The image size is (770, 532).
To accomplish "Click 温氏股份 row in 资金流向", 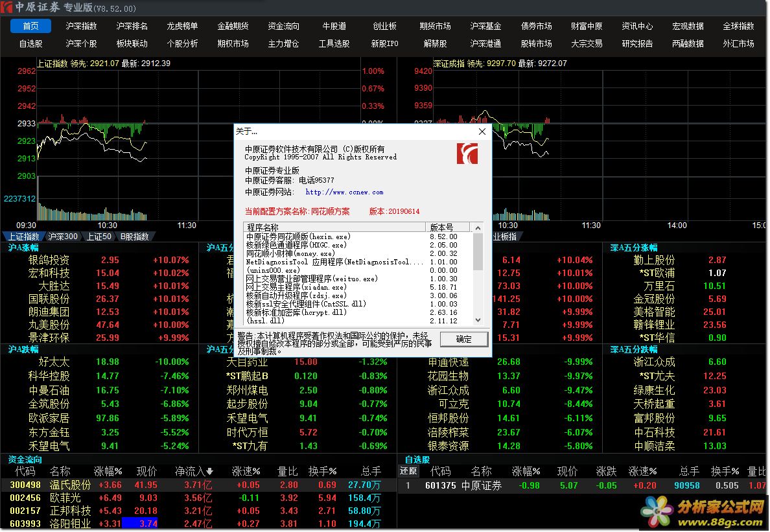I will [x=198, y=485].
